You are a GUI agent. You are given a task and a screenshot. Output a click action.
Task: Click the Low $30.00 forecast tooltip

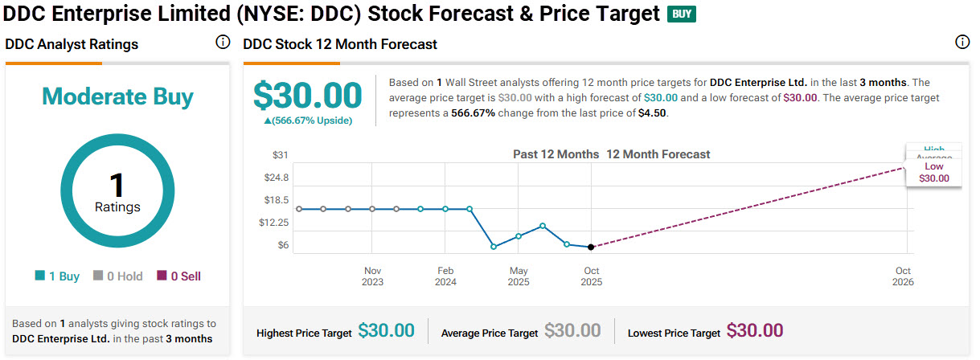click(933, 173)
